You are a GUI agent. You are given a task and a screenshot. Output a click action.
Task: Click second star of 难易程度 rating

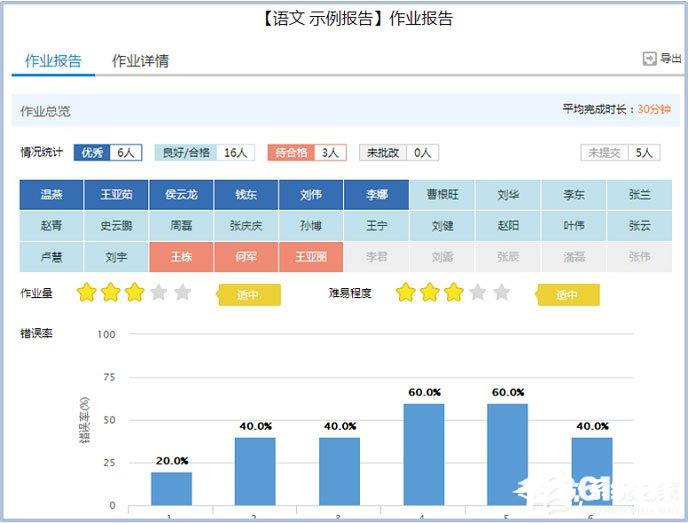point(430,292)
